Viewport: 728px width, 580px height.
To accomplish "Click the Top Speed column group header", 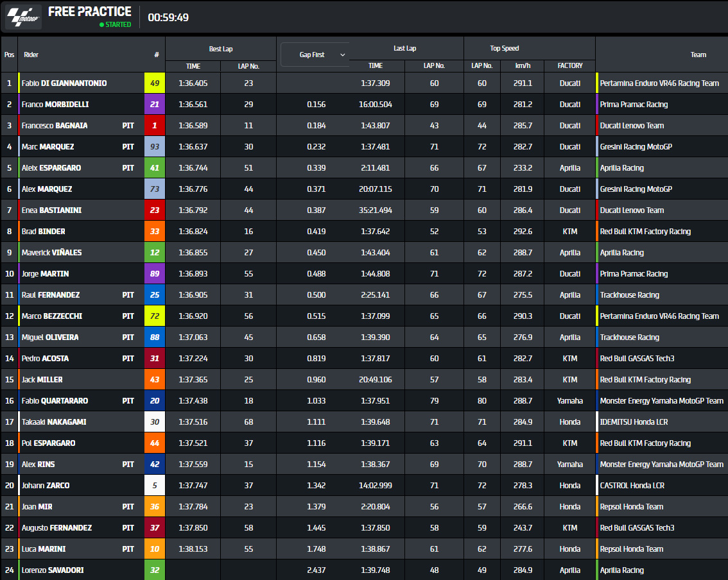I will 504,48.
